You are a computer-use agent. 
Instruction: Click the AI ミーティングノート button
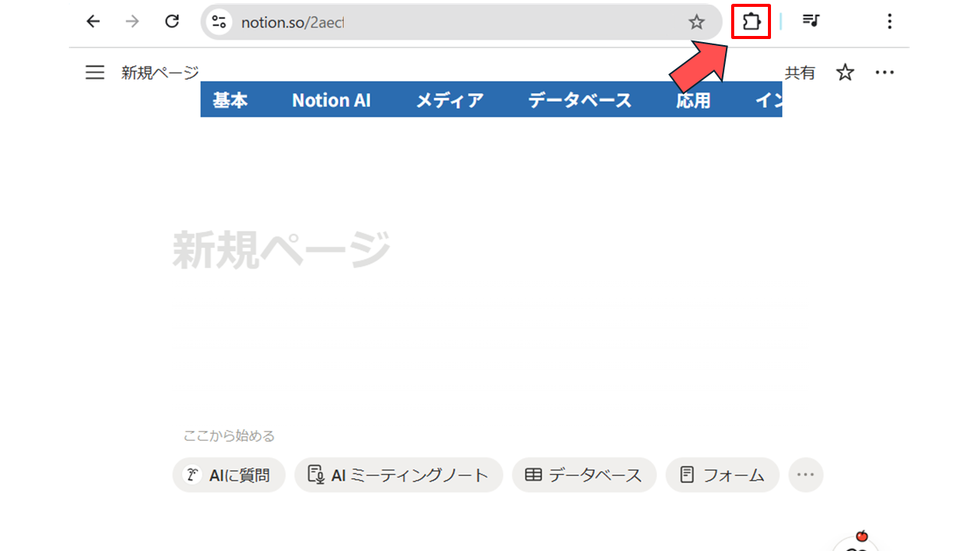pyautogui.click(x=398, y=475)
